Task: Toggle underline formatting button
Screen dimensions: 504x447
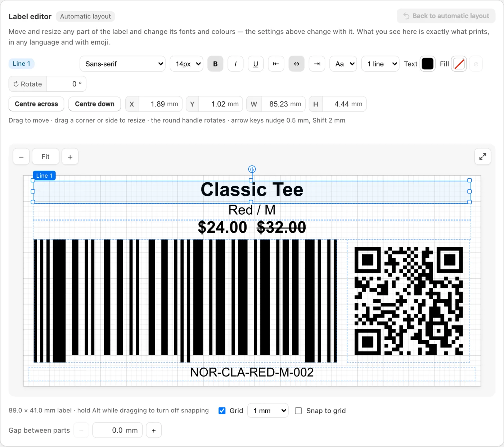Action: pos(256,64)
